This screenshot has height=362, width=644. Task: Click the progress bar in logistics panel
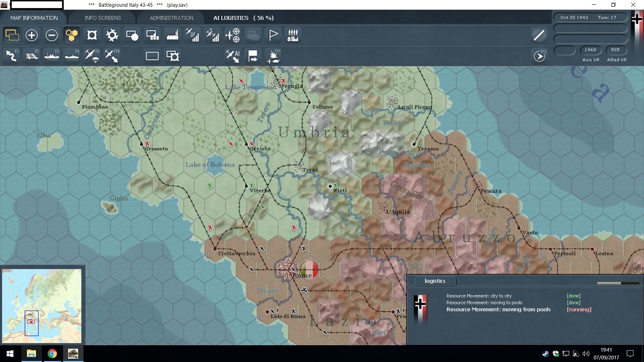click(618, 283)
